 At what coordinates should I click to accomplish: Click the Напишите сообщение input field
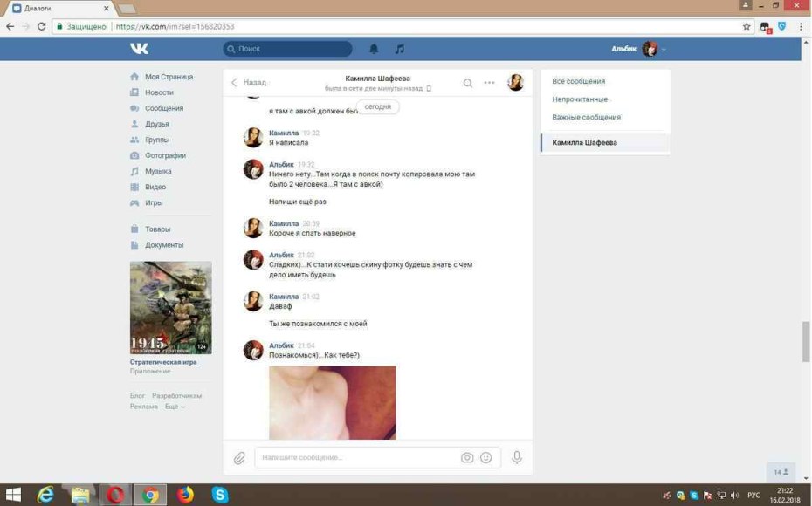click(349, 456)
